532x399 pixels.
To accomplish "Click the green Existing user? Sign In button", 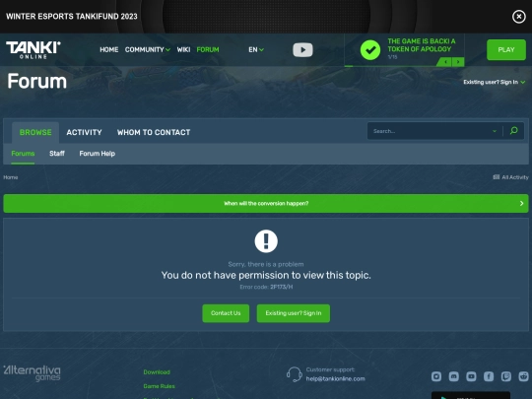I will (294, 313).
